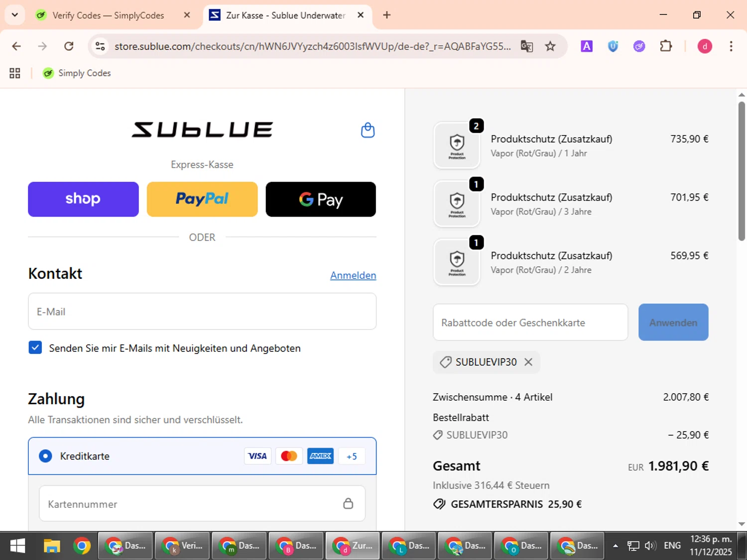This screenshot has width=747, height=560.
Task: Open a new browser tab
Action: point(387,15)
